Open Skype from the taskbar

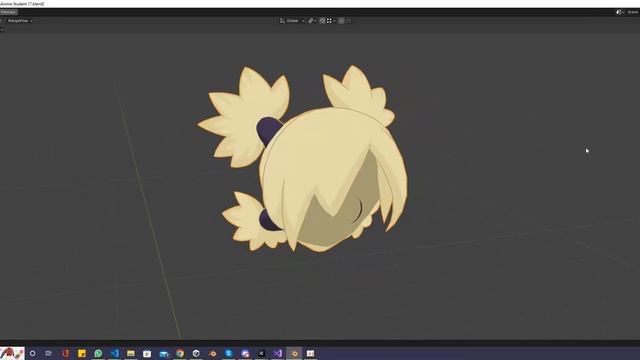(229, 353)
